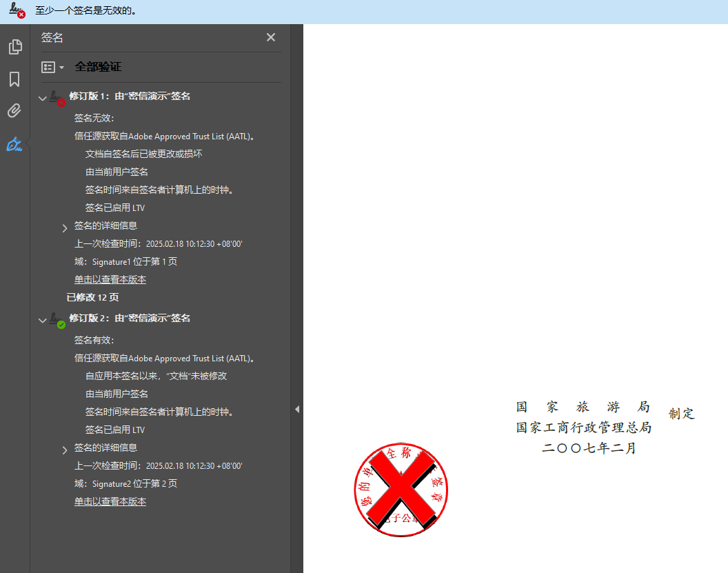Open the attachments paperclip panel icon
This screenshot has height=573, width=728.
(14, 111)
